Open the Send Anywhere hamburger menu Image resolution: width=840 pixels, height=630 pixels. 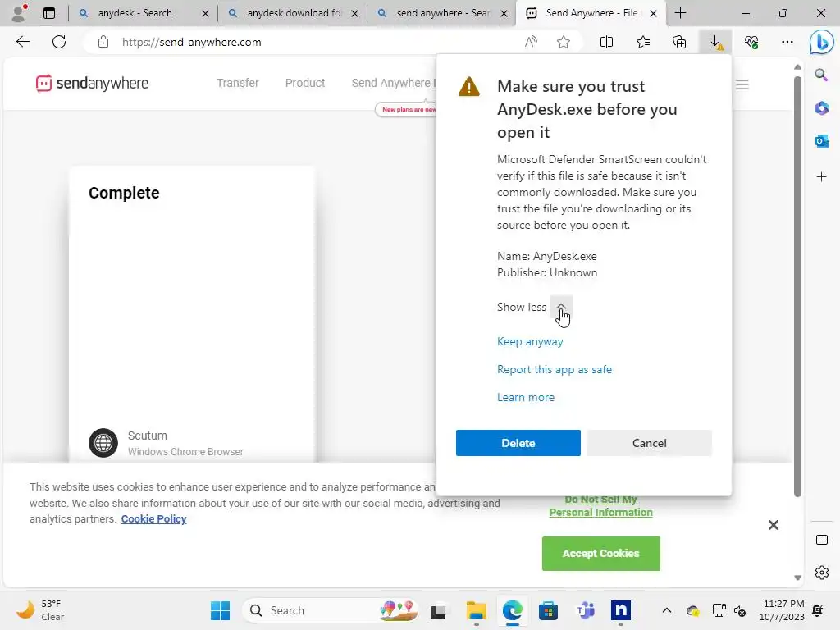click(742, 84)
